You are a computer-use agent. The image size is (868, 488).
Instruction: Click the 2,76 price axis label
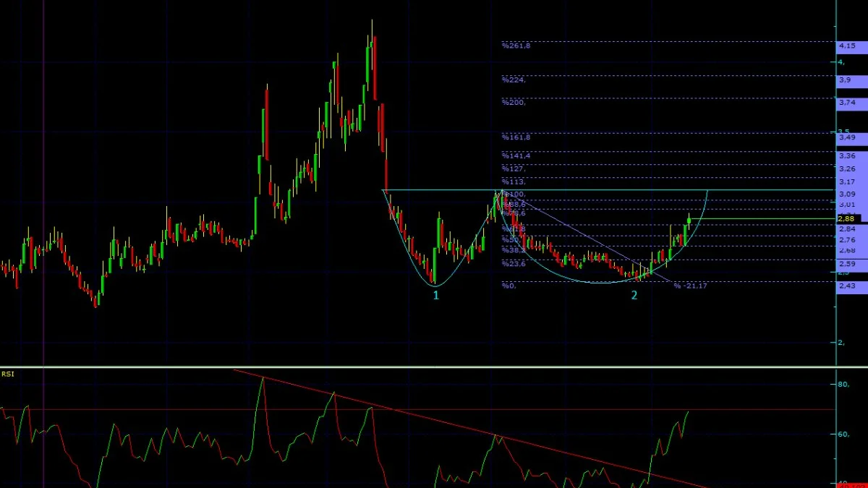pyautogui.click(x=847, y=240)
